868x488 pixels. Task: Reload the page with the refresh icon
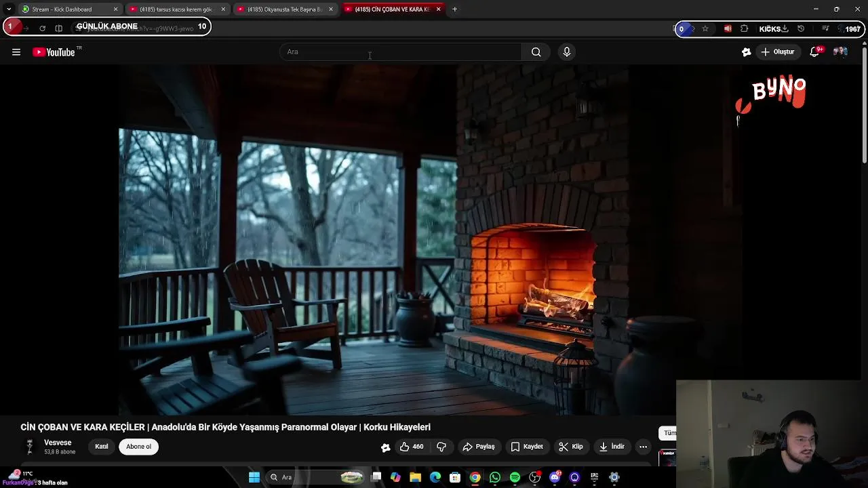pos(42,28)
